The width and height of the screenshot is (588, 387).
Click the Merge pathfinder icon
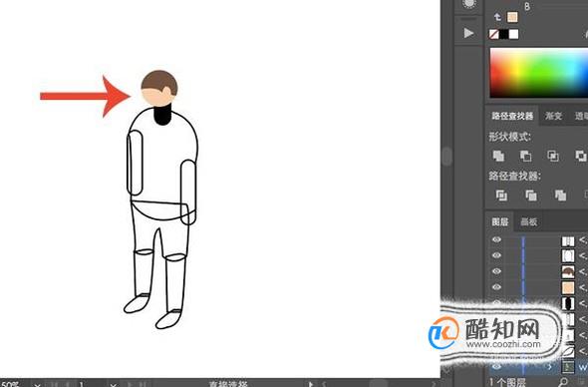coord(560,195)
